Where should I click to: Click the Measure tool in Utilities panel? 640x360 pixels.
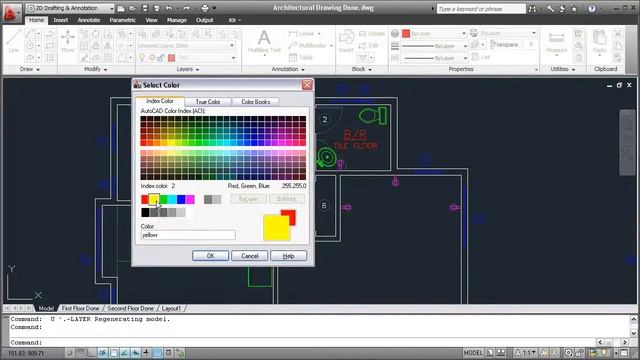point(556,42)
